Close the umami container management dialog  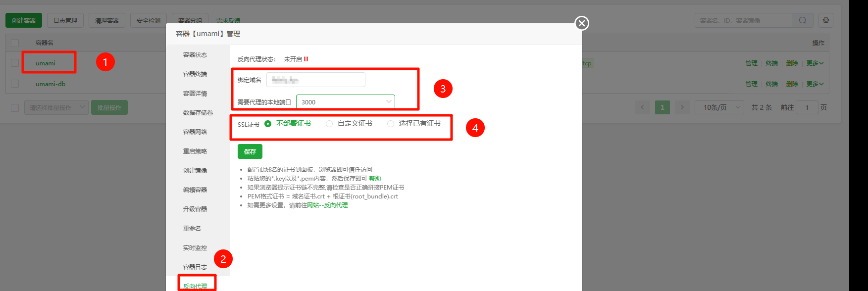pos(582,23)
